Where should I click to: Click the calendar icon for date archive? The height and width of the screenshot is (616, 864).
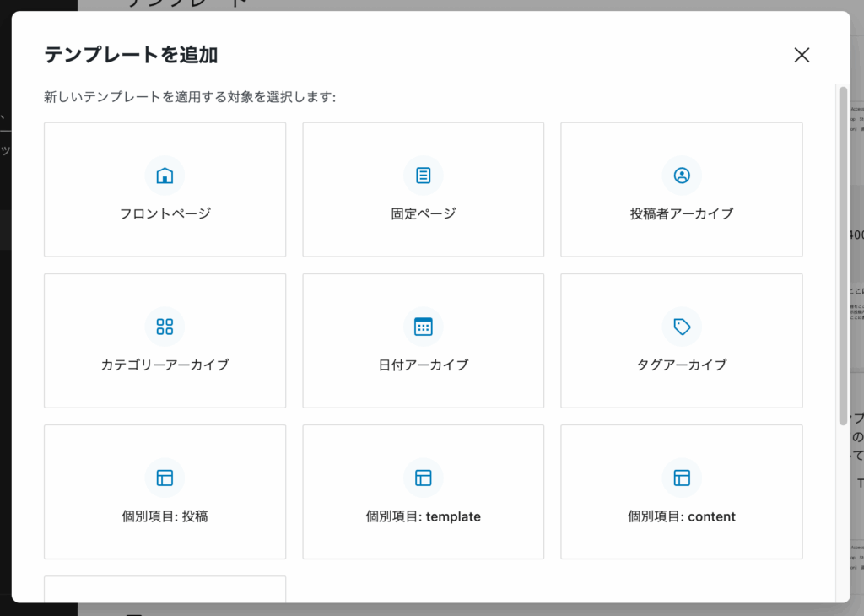(424, 327)
